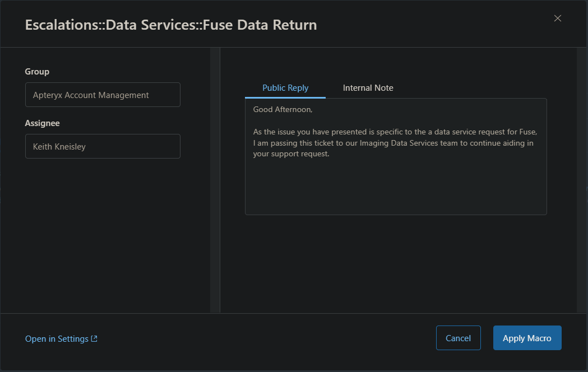Click the macro title Escalations::Data Services::Fuse Data Return
This screenshot has width=588, height=372.
tap(171, 25)
